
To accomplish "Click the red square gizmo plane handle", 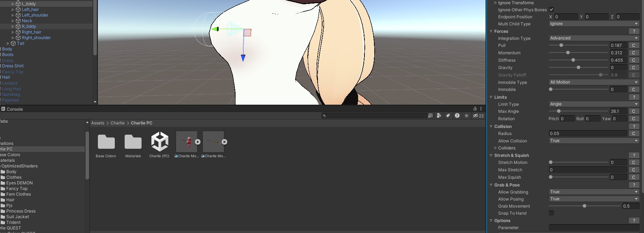I will coord(248,32).
